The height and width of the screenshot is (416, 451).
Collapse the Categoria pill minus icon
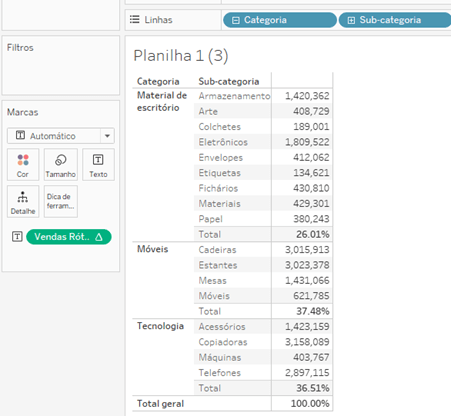tap(236, 20)
